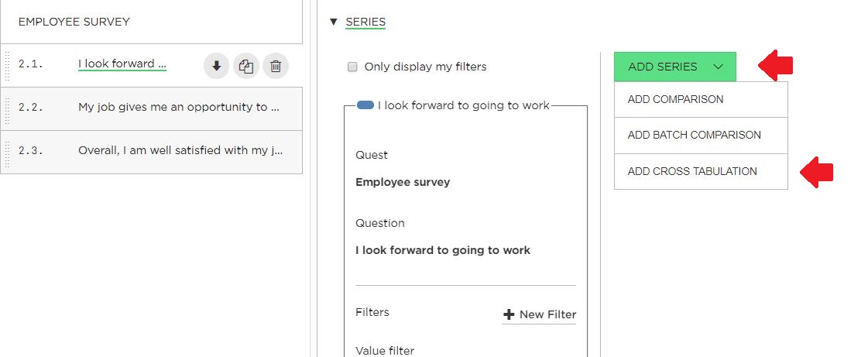Click the plus icon next to New Filter

[x=509, y=314]
